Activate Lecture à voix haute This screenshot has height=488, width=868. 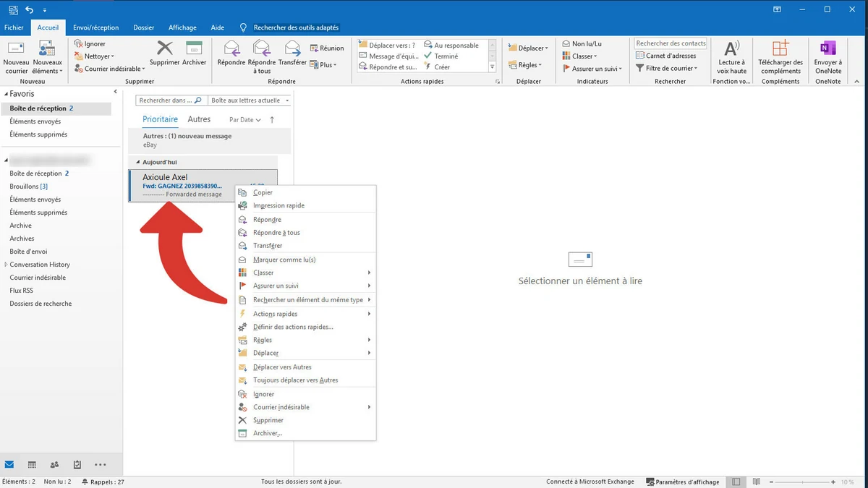point(731,56)
